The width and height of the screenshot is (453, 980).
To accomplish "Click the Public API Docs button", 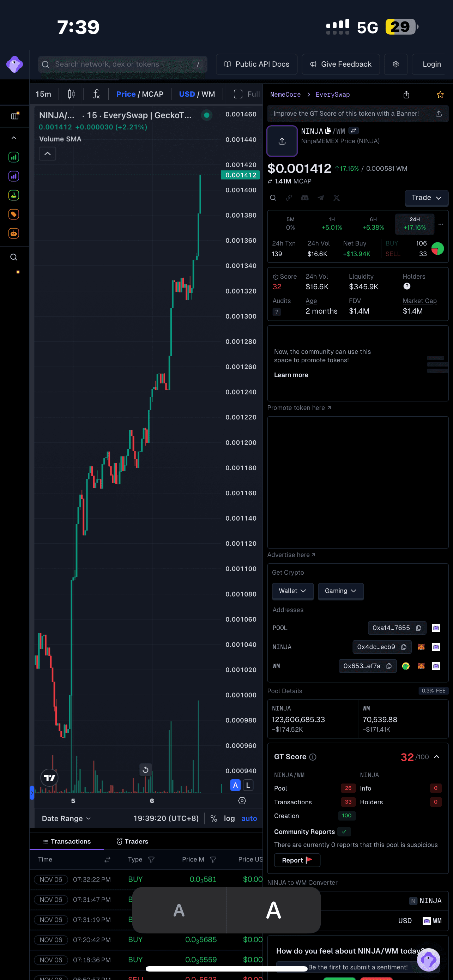I will point(257,64).
